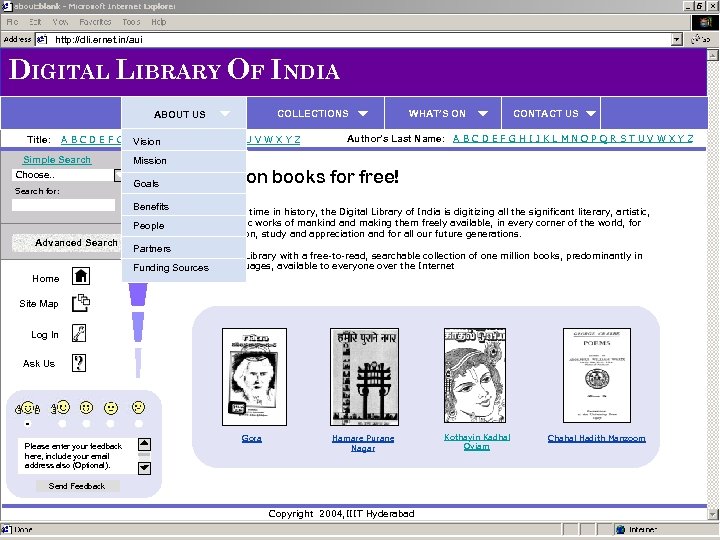This screenshot has height=540, width=720.
Task: Click the feedback box scroll down arrow
Action: tap(144, 468)
